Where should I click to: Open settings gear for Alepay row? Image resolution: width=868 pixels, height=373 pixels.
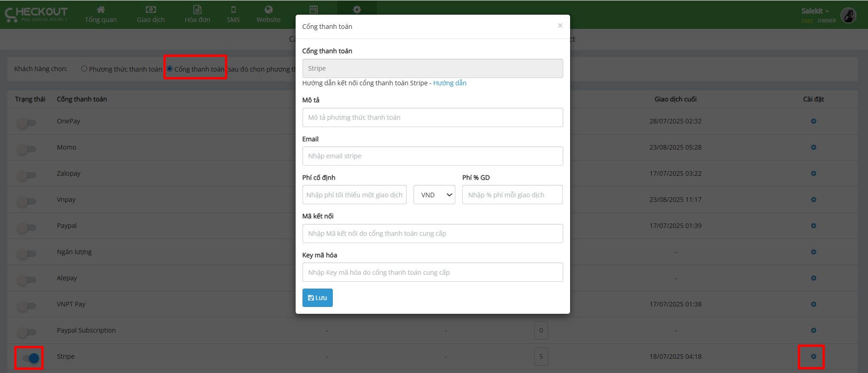tap(813, 278)
